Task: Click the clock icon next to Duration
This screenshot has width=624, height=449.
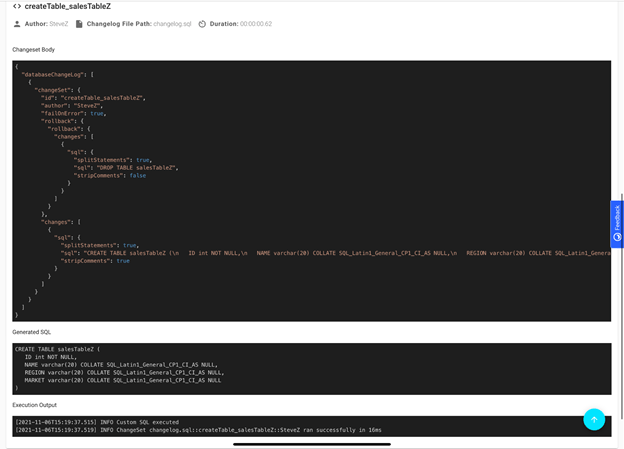Action: [x=202, y=23]
